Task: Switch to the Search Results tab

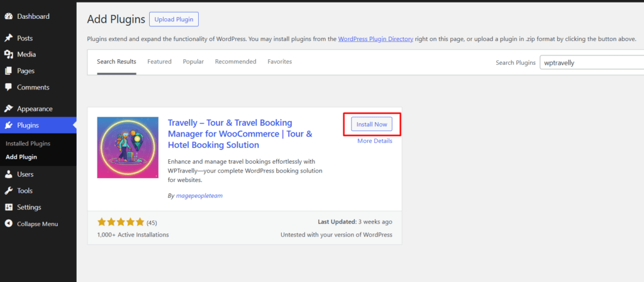Action: [x=116, y=62]
